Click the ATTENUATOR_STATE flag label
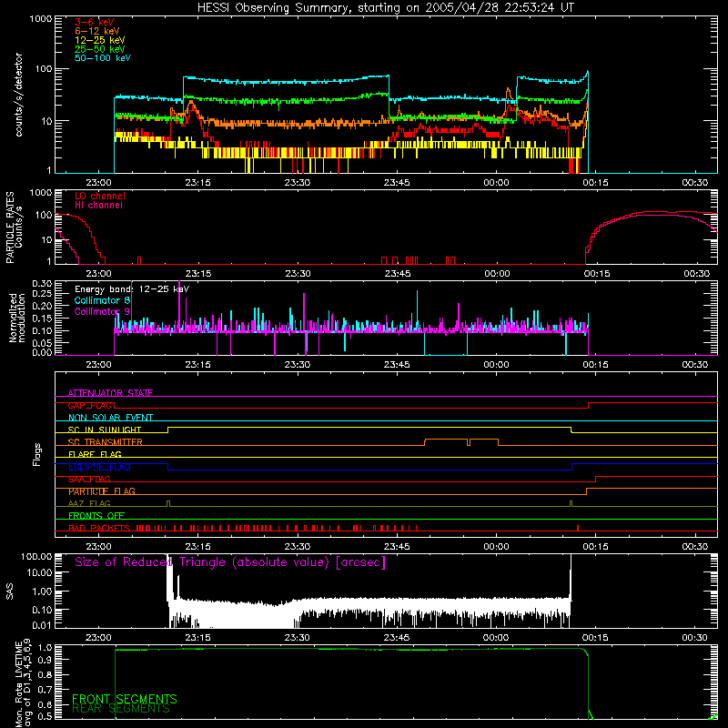The image size is (728, 728). click(110, 393)
